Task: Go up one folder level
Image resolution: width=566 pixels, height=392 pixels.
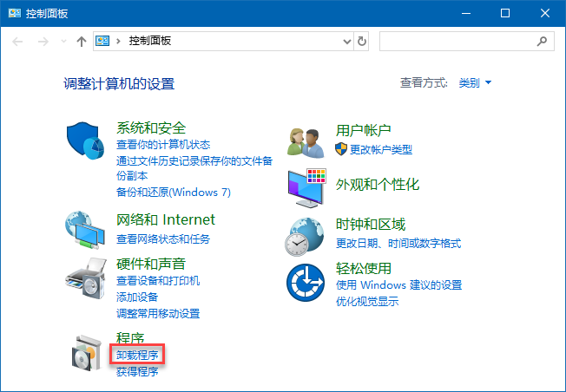Action: pos(82,42)
